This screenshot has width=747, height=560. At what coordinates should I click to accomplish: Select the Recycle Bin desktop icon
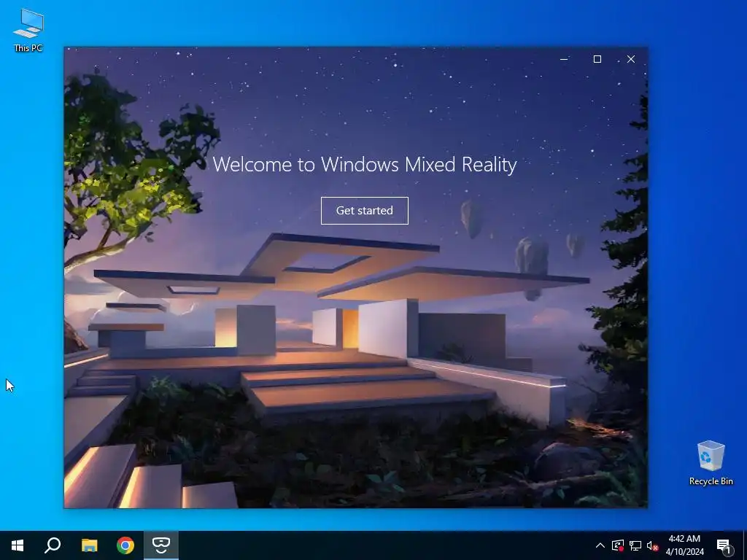pos(711,463)
